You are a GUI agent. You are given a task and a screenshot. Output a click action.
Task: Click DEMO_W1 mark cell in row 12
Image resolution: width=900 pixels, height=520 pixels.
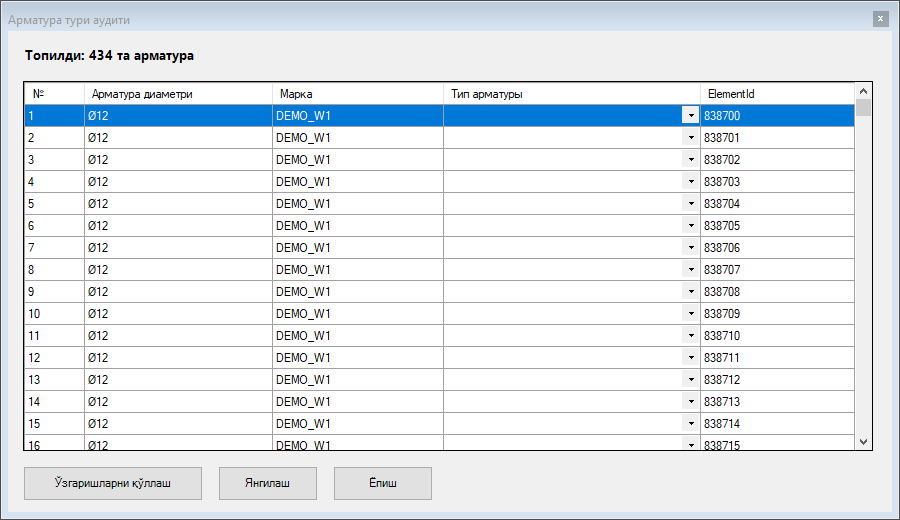pyautogui.click(x=358, y=358)
